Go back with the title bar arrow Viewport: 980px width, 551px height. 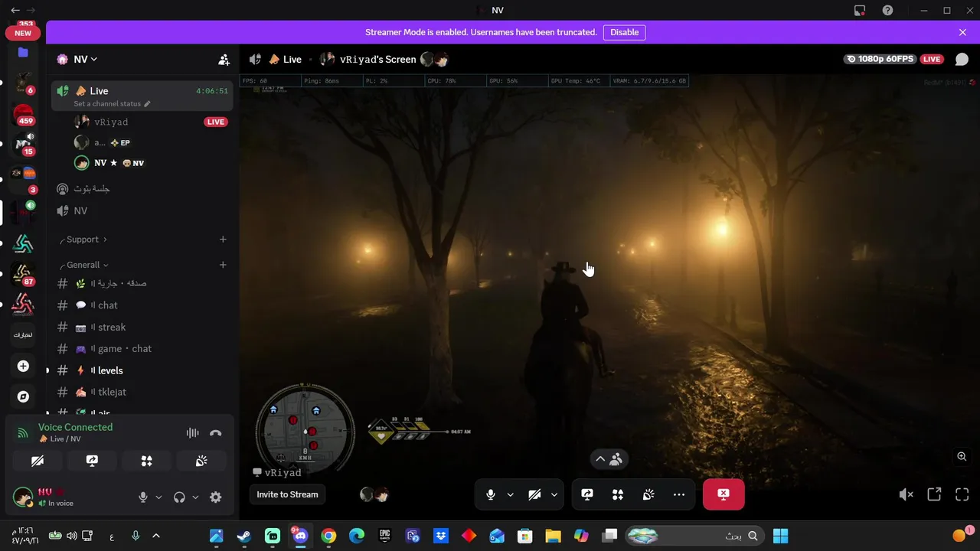click(x=15, y=10)
